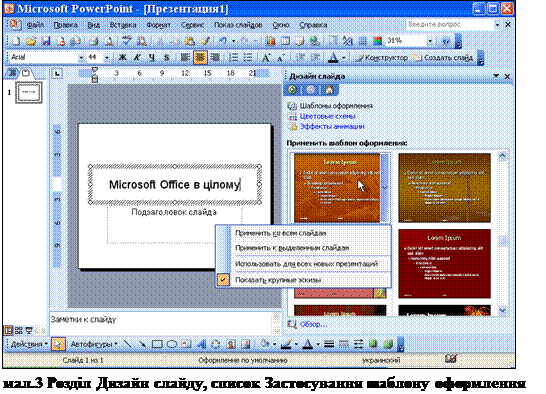This screenshot has height=394, width=546.
Task: Open the Arial font name dropdown
Action: pos(81,57)
